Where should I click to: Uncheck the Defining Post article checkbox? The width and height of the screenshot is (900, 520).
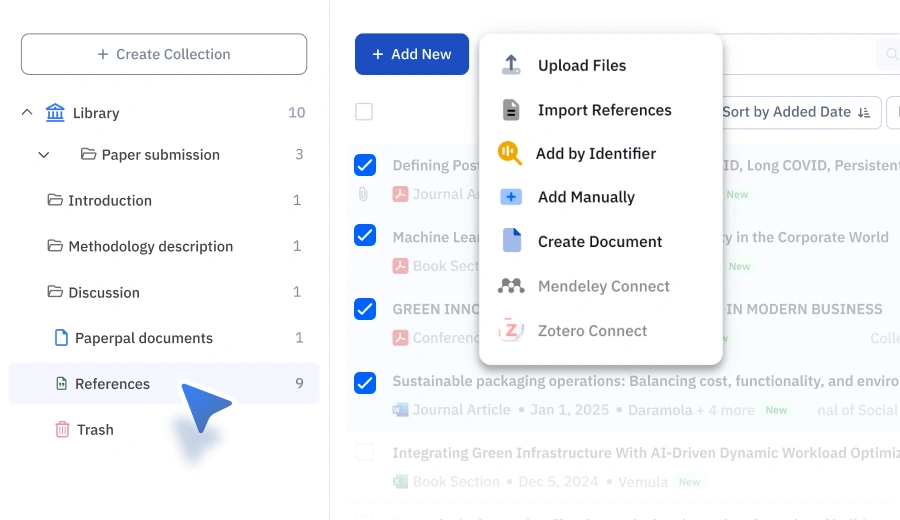tap(365, 165)
